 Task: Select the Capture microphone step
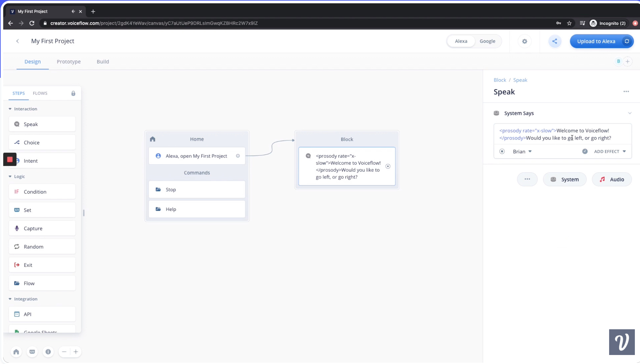pos(42,228)
